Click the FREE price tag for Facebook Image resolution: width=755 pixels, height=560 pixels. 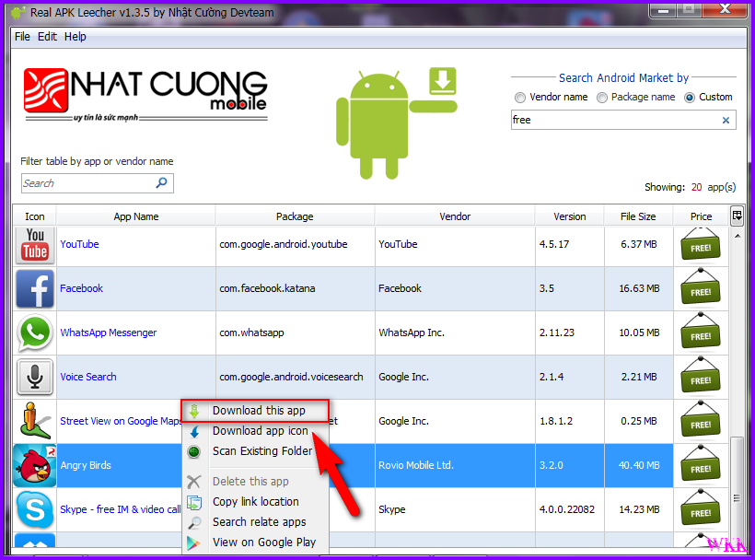(700, 288)
